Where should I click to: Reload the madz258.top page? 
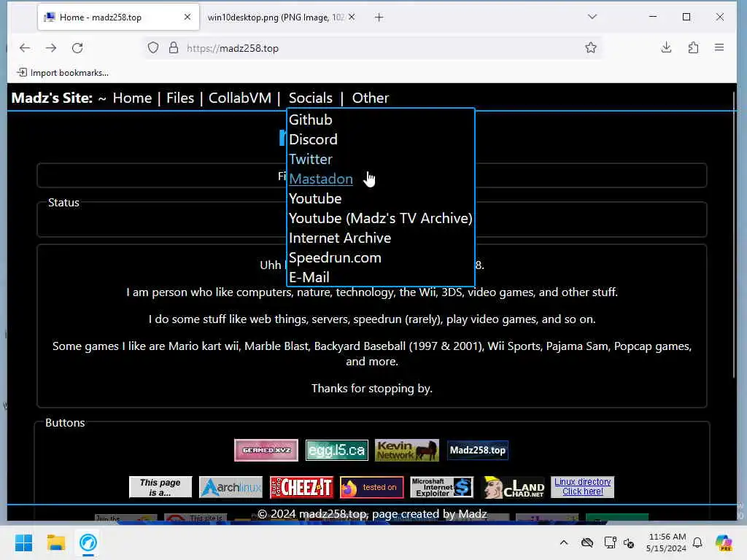click(x=77, y=48)
